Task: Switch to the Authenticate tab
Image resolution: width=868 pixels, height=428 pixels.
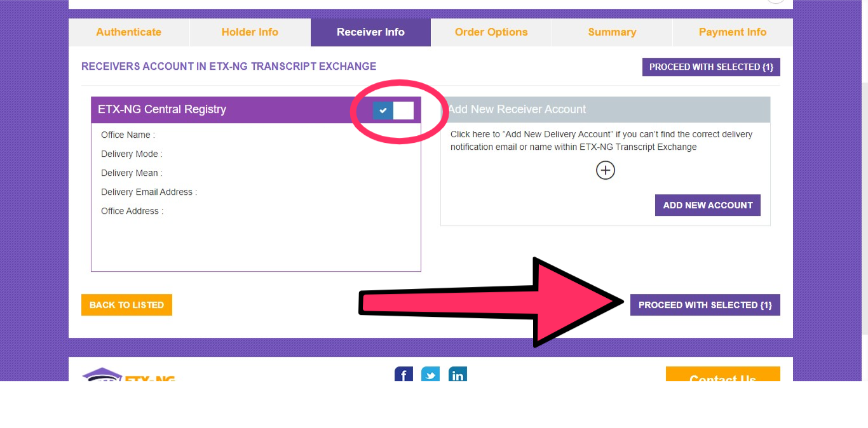Action: coord(128,32)
